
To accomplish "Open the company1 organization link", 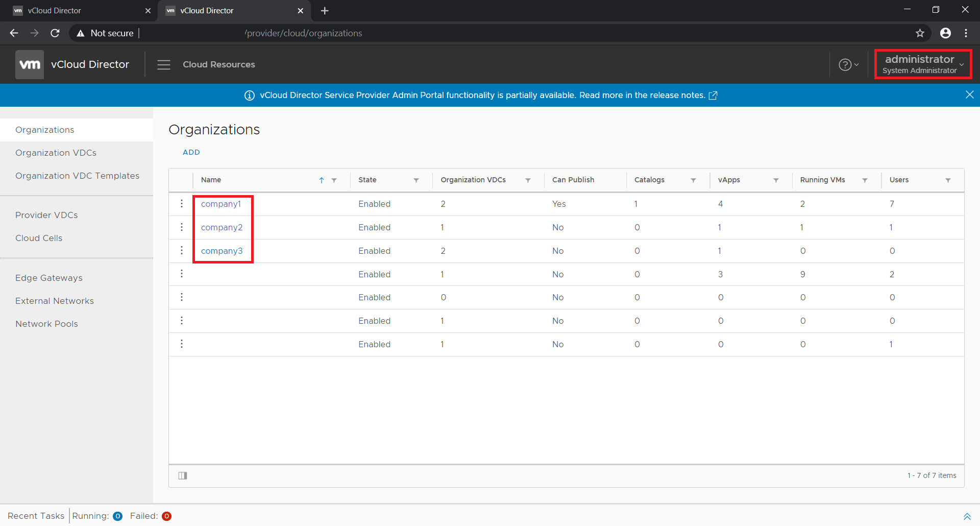I will (x=221, y=204).
